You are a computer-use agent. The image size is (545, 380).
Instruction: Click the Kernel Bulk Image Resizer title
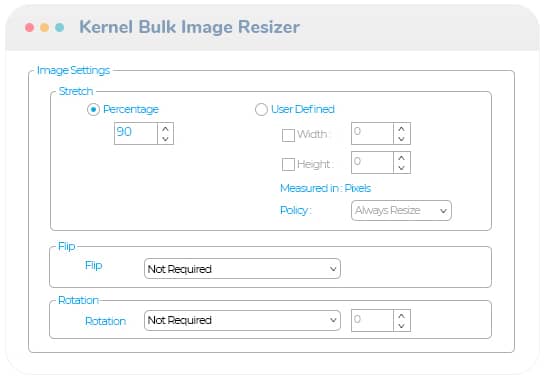click(189, 27)
